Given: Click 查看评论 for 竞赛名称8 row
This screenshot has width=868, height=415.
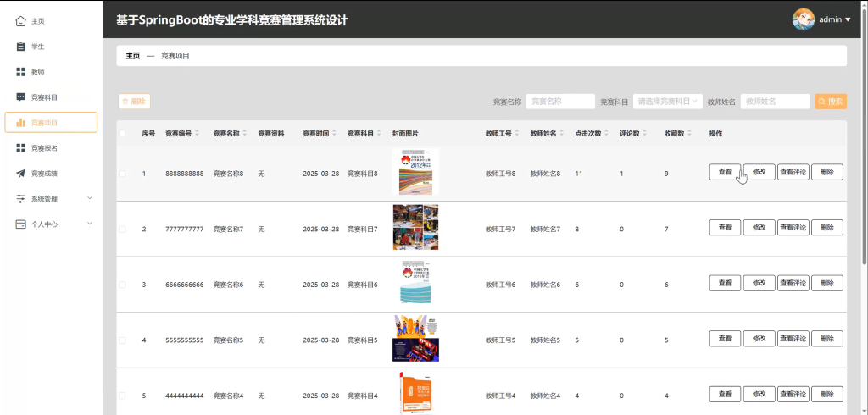Looking at the screenshot, I should coord(793,172).
